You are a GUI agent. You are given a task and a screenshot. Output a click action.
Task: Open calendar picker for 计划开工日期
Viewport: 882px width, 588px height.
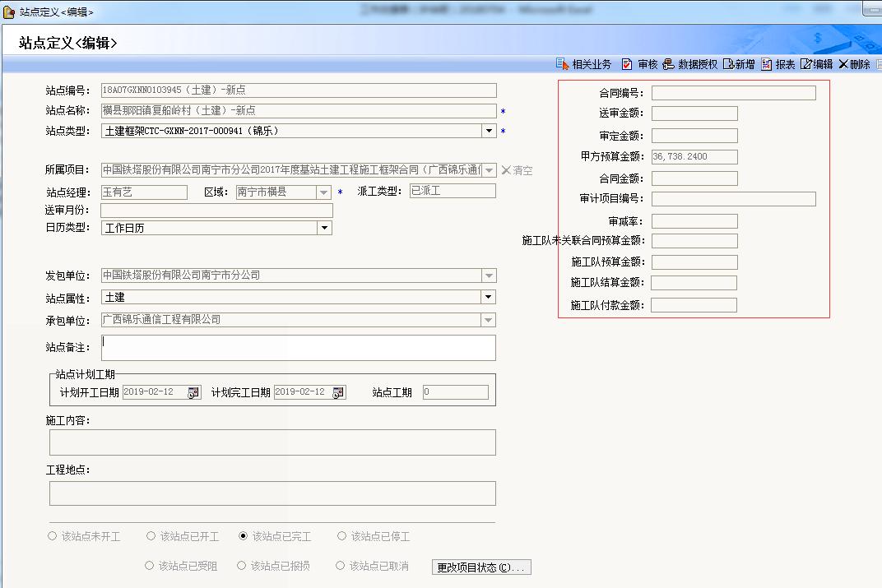tap(193, 393)
